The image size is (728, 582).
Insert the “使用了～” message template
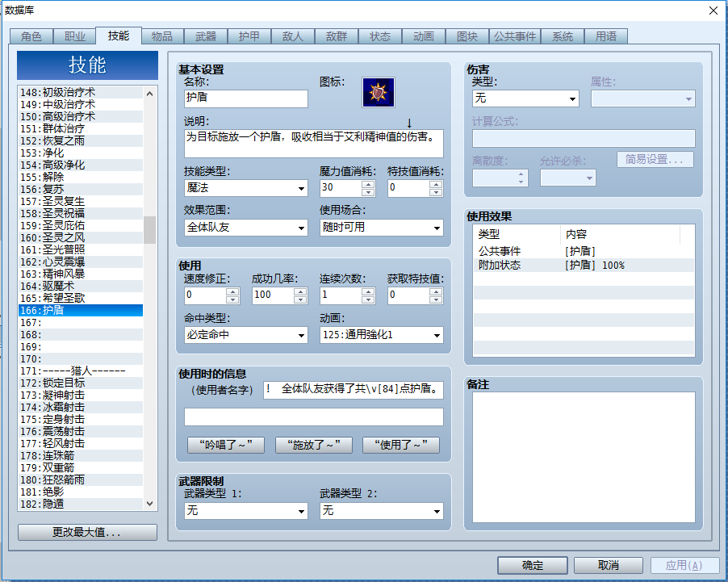401,445
